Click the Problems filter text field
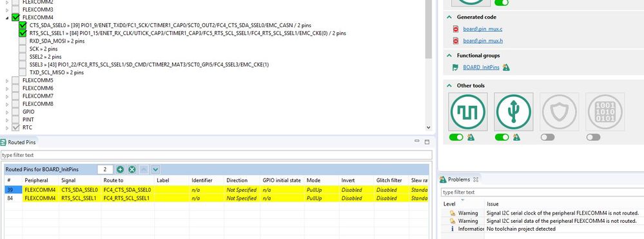The image size is (644, 239). [x=542, y=192]
